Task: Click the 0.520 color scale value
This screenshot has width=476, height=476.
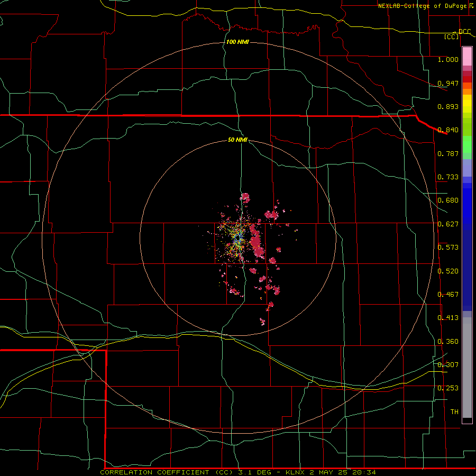Action: (x=448, y=271)
